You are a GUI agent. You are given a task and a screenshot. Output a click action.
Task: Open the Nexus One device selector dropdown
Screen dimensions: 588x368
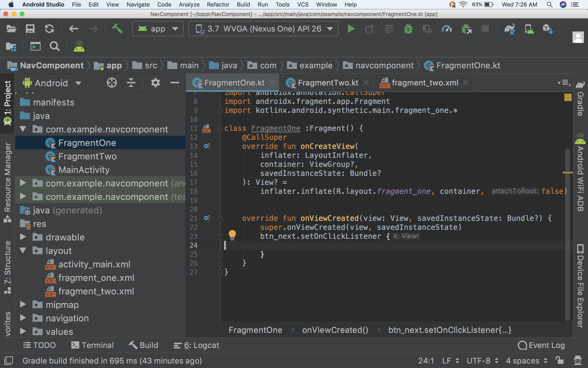[263, 29]
